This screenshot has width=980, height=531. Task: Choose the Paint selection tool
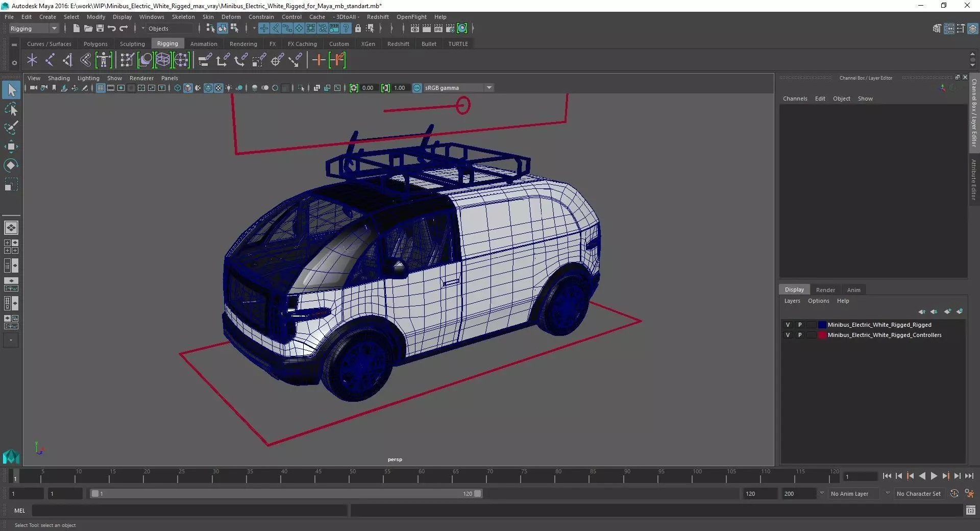[11, 128]
